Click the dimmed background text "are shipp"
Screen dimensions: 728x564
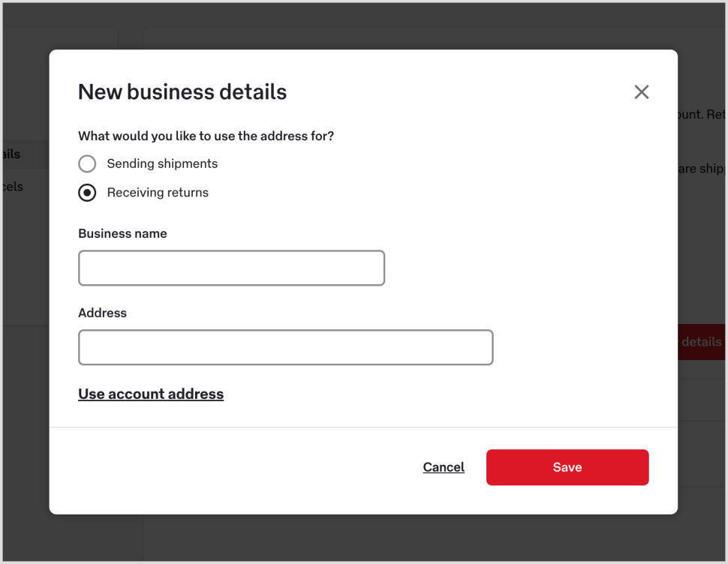(x=701, y=169)
